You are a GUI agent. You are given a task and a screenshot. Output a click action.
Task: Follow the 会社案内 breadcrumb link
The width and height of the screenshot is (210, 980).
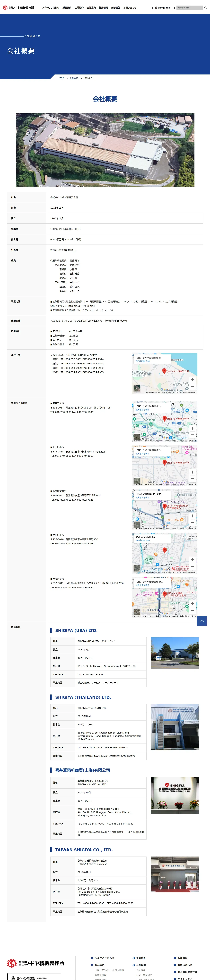pyautogui.click(x=74, y=78)
